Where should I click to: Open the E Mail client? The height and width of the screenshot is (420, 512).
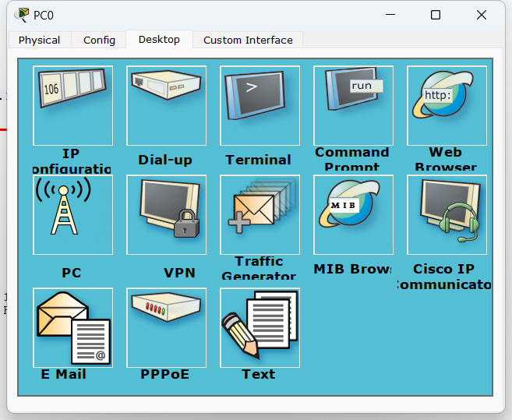72,328
